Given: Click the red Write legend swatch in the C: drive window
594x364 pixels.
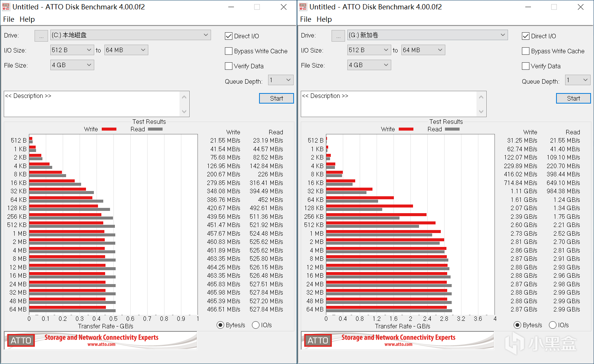Looking at the screenshot, I should point(109,129).
